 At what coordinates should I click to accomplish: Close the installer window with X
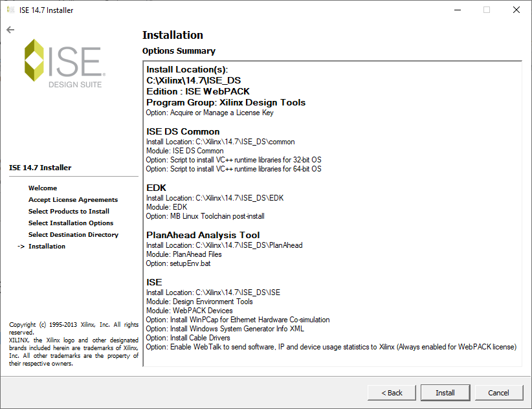coord(516,10)
